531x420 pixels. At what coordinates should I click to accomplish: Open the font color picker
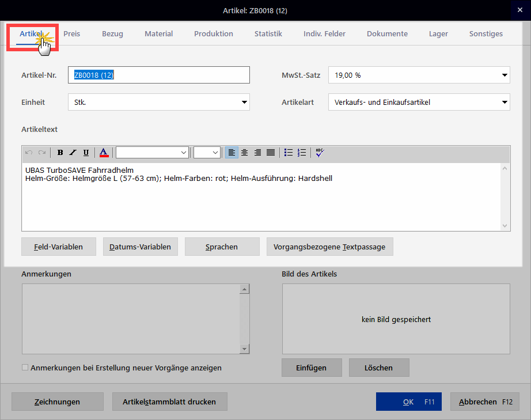pos(104,153)
